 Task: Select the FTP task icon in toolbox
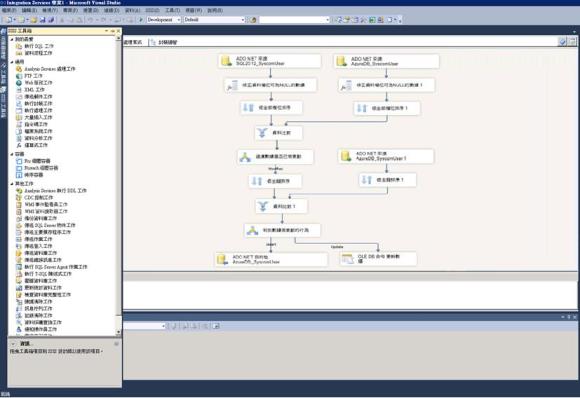[x=19, y=76]
